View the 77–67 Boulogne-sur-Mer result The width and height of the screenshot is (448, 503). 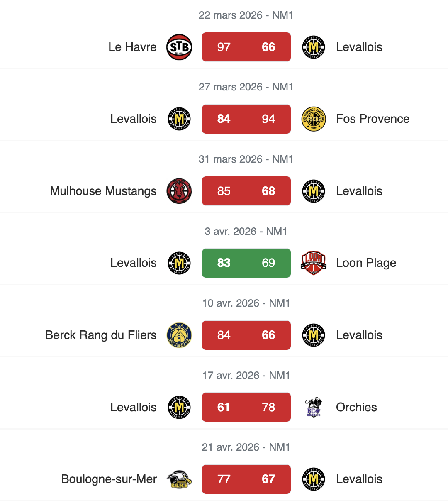(x=246, y=479)
